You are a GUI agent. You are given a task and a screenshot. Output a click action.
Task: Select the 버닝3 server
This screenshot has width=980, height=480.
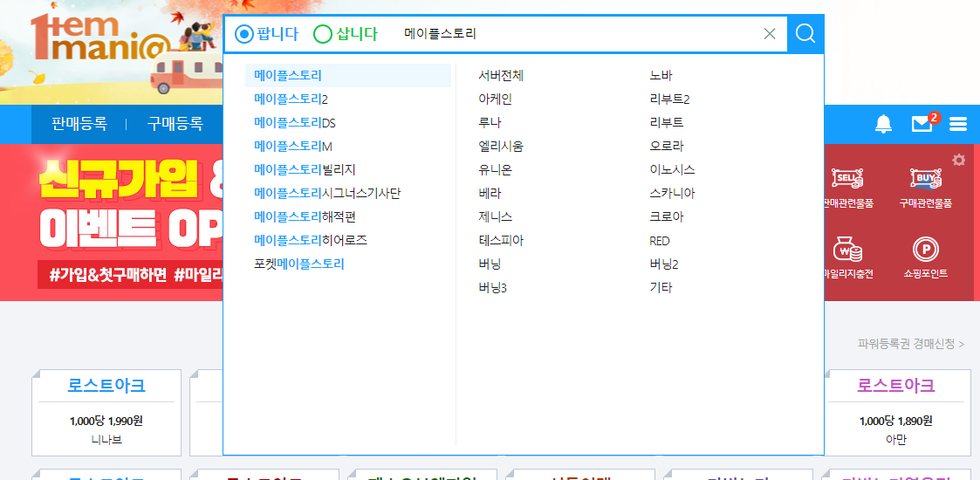click(x=492, y=288)
